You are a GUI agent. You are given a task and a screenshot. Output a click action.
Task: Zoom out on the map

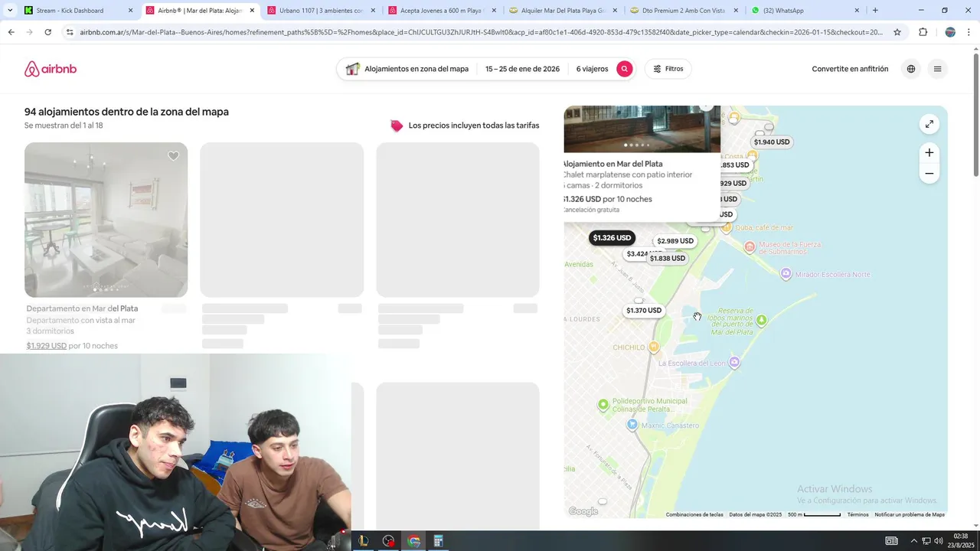[929, 174]
